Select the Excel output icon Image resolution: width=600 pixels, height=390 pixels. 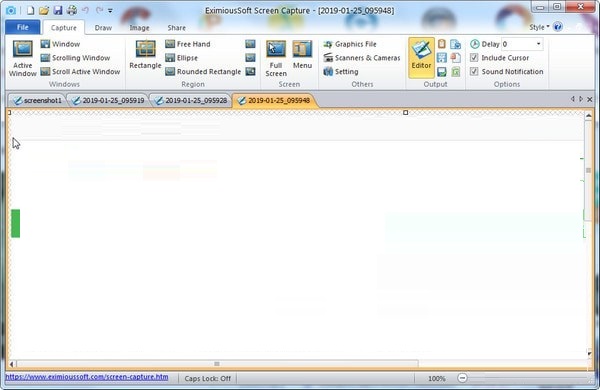pyautogui.click(x=455, y=72)
